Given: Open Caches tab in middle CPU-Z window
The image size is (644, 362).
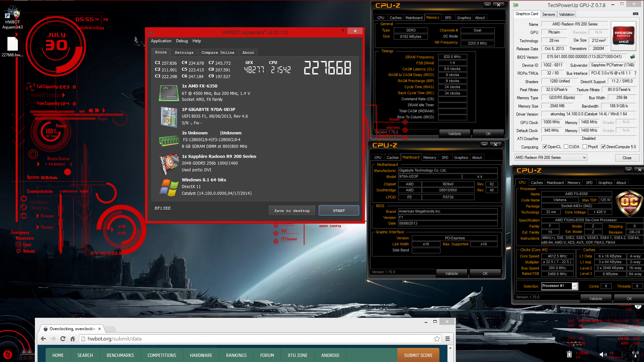Looking at the screenshot, I should tap(392, 158).
